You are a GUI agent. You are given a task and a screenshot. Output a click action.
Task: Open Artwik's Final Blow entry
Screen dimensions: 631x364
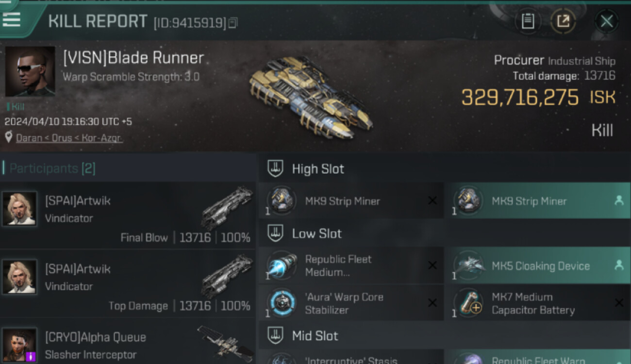tap(128, 215)
